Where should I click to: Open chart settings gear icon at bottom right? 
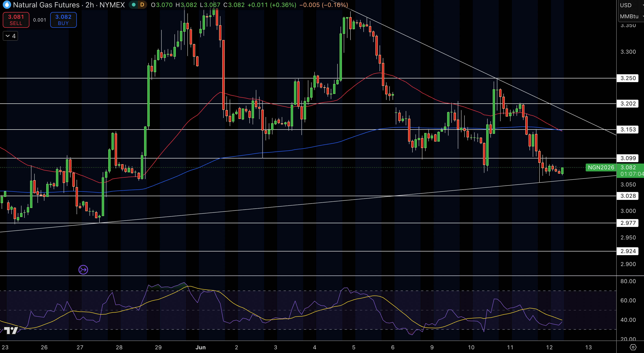pos(633,347)
